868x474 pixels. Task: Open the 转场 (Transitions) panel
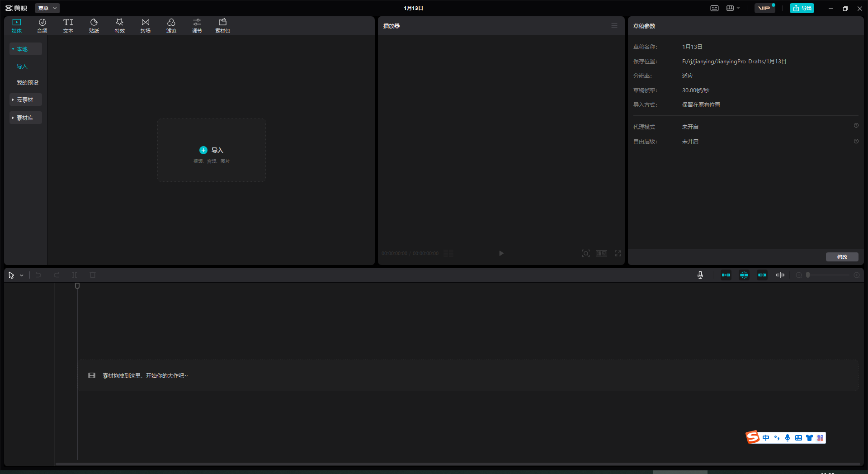click(146, 26)
